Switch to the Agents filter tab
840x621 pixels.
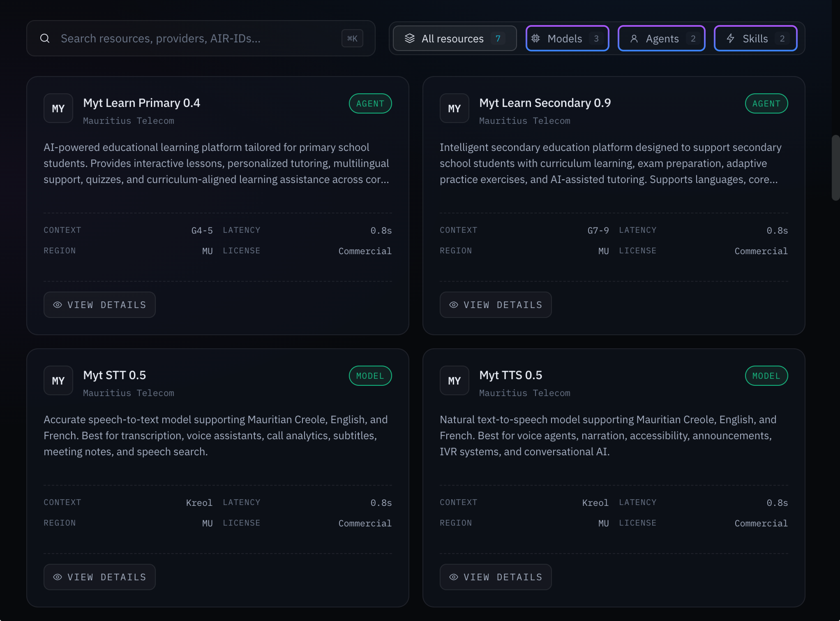[x=661, y=38]
